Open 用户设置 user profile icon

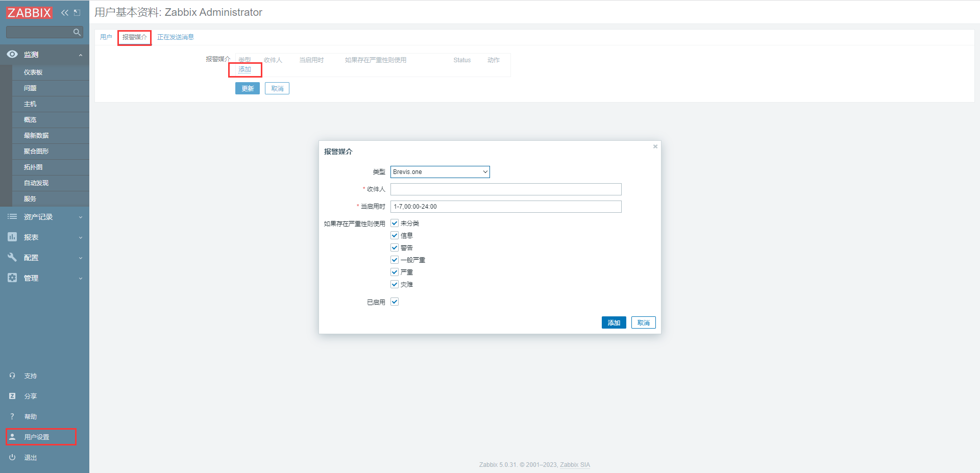tap(12, 437)
